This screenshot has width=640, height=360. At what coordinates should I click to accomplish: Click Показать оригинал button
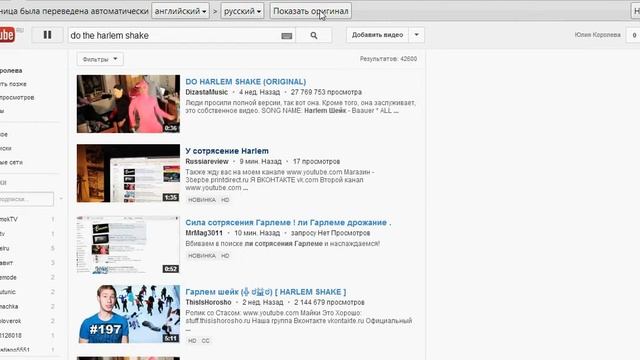311,11
